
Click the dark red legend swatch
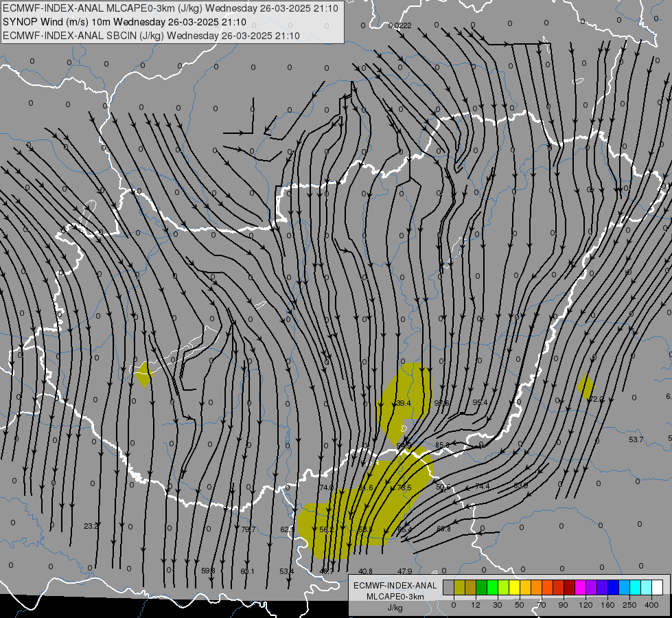pyautogui.click(x=570, y=587)
